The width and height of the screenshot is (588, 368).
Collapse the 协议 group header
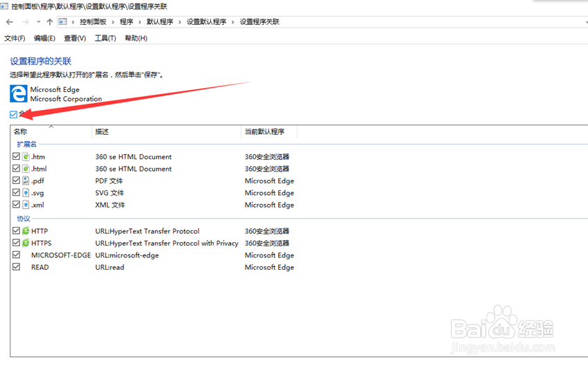[24, 219]
